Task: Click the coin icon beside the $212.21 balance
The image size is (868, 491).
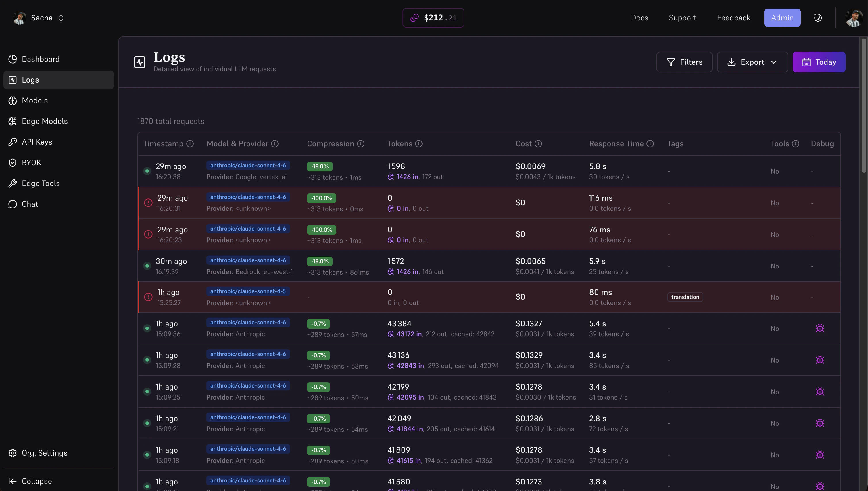Action: click(x=415, y=18)
